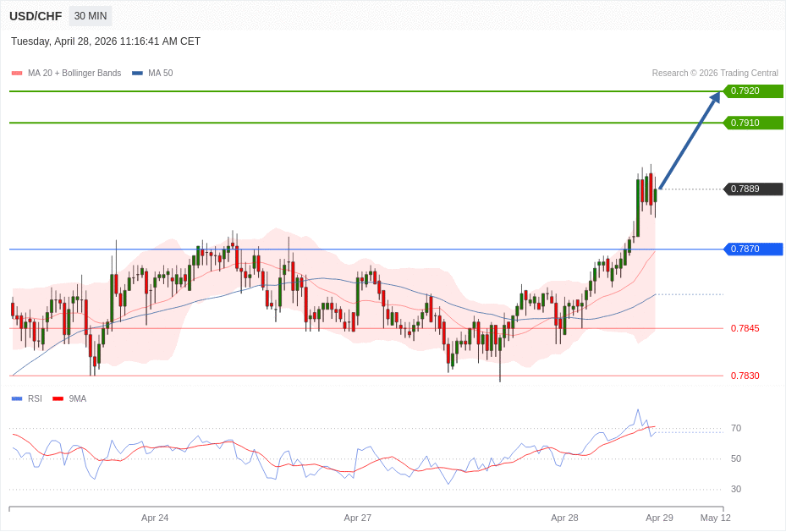This screenshot has height=532, width=786.
Task: Click the red 0.7830 support label
Action: pyautogui.click(x=745, y=376)
